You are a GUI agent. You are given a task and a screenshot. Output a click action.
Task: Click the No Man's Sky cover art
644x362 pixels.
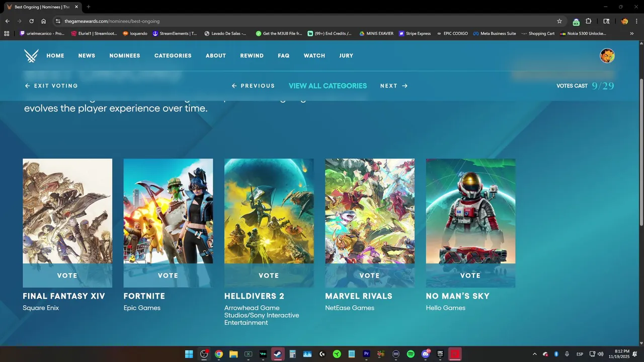tap(470, 211)
